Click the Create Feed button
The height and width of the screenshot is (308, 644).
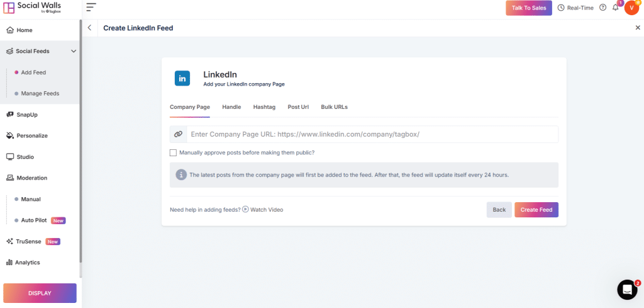point(536,210)
